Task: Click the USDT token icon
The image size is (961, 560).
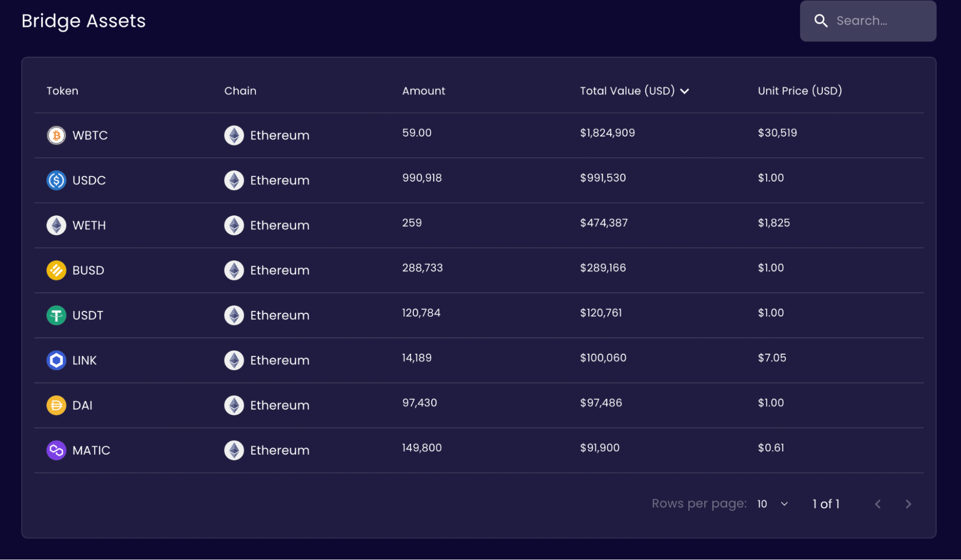Action: tap(56, 315)
